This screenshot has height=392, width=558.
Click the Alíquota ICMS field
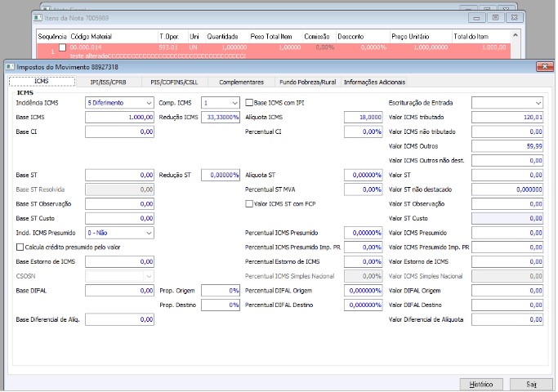[x=364, y=117]
